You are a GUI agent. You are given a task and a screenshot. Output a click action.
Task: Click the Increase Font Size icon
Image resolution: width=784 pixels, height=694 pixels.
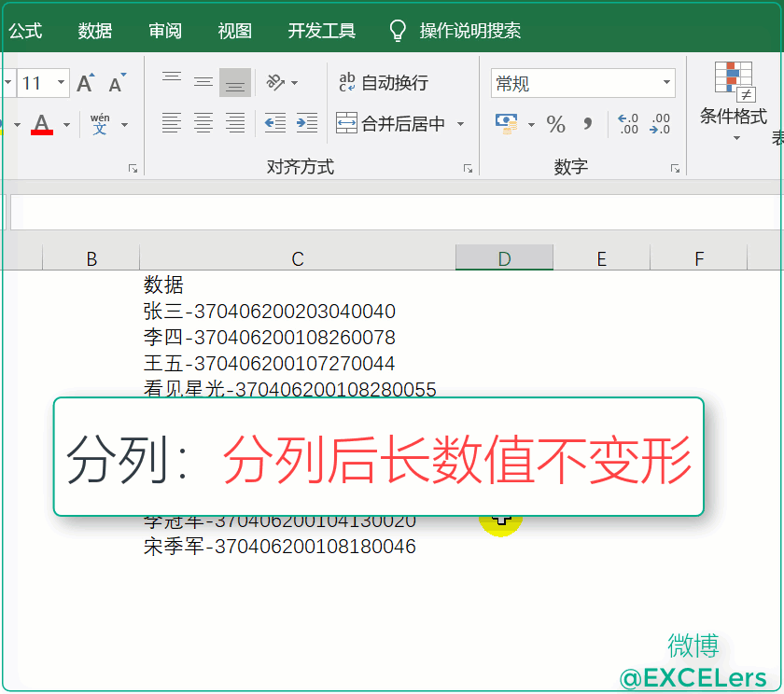(86, 83)
